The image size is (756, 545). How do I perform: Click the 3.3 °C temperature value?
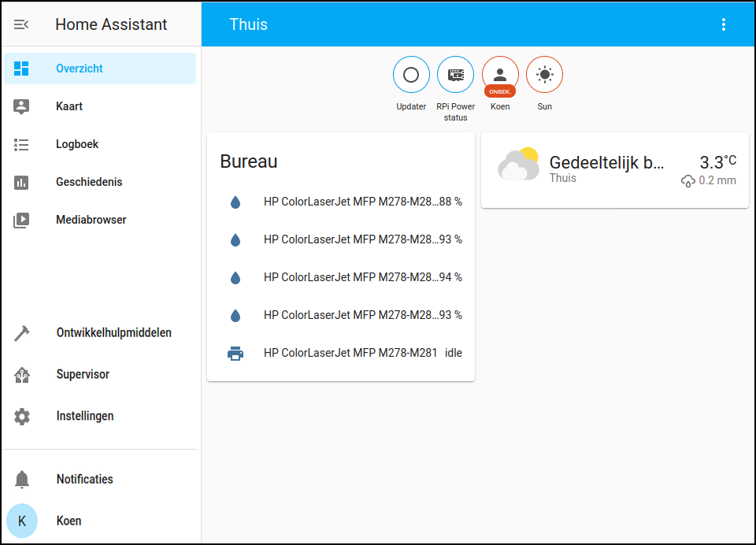717,162
